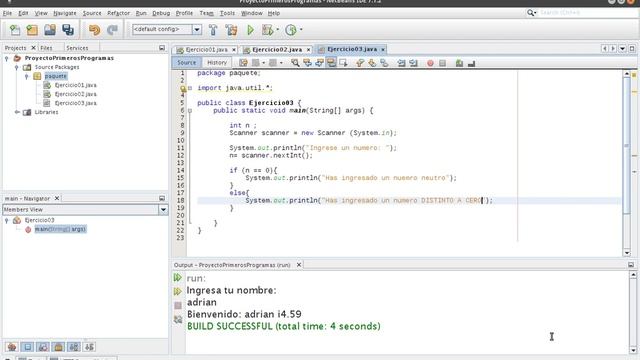This screenshot has width=640, height=360.
Task: Switch to the Services tab
Action: [77, 48]
